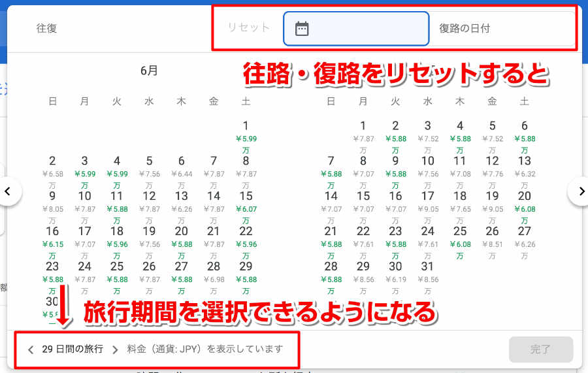Screen dimensions: 588x373
Task: Select July 21 on the calendar
Action: 331,242
